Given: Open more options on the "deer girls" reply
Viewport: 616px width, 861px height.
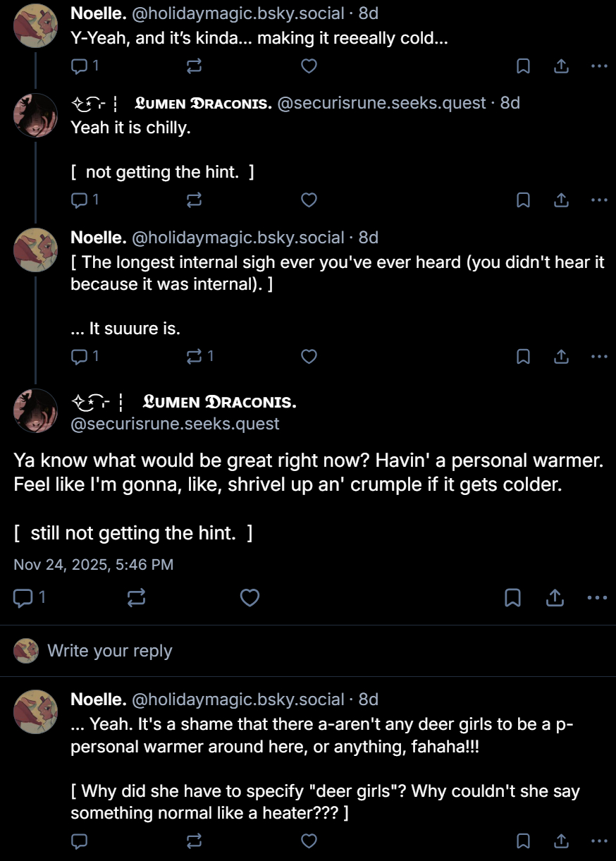Looking at the screenshot, I should coord(598,841).
